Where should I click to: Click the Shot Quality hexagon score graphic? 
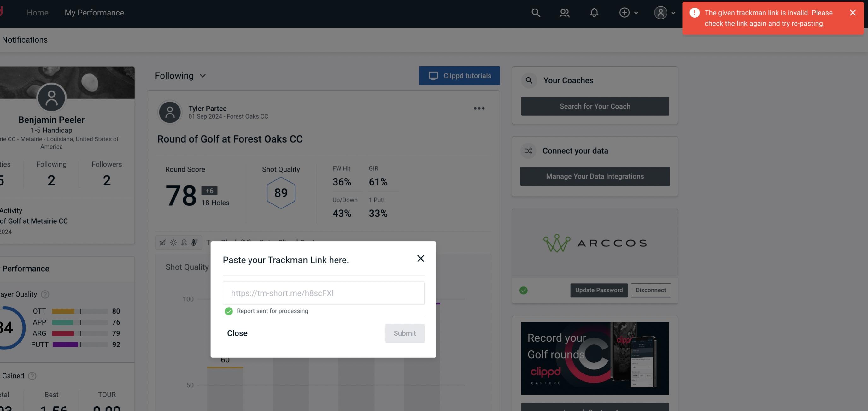point(281,193)
